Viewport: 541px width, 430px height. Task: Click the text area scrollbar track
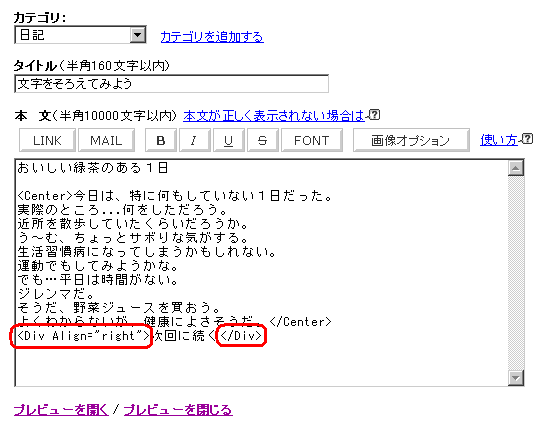tap(516, 273)
